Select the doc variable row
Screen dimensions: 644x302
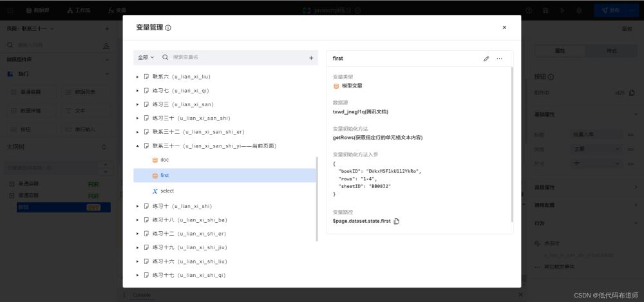point(225,160)
